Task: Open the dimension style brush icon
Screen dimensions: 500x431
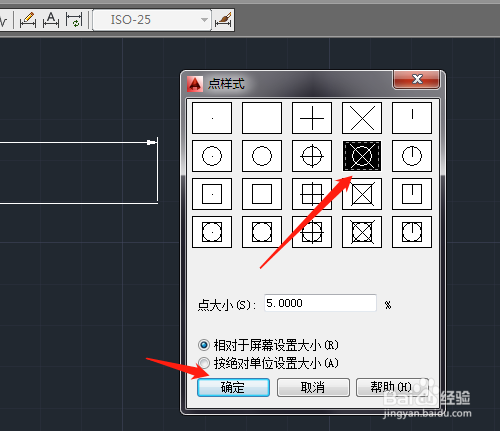Action: point(223,20)
